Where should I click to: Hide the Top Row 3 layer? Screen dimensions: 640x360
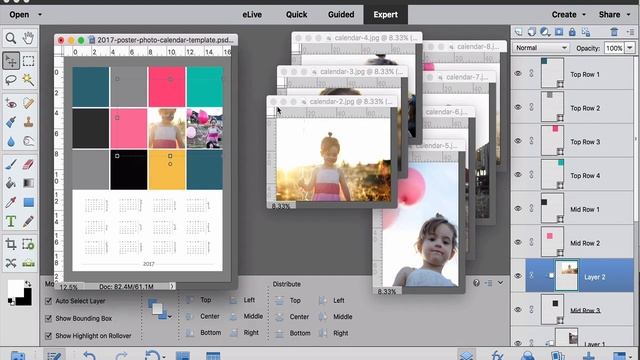pos(518,141)
